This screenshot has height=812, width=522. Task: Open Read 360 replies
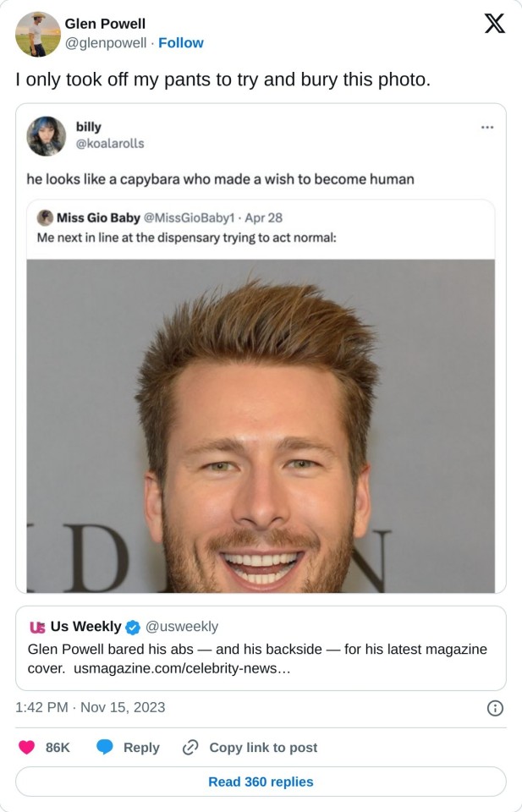tap(261, 782)
